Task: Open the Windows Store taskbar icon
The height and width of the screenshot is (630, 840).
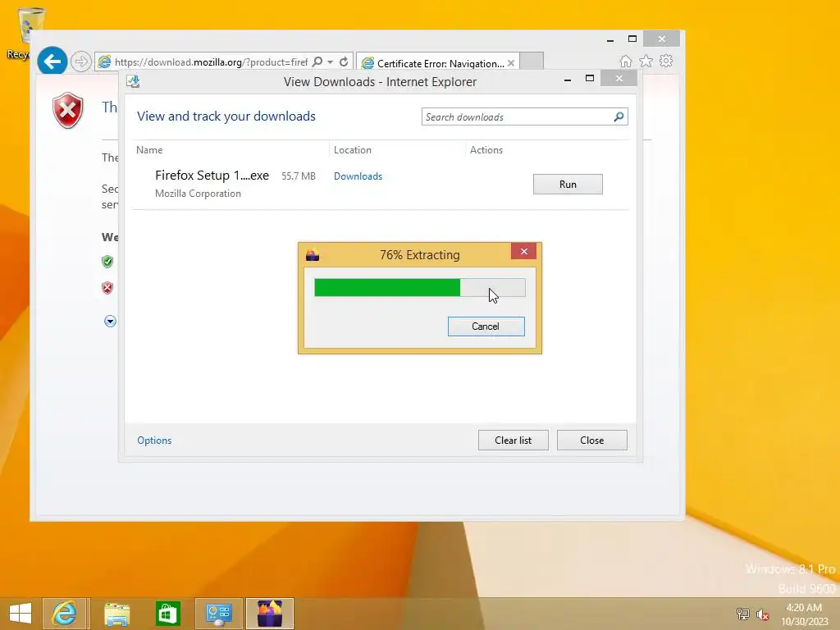Action: tap(167, 614)
